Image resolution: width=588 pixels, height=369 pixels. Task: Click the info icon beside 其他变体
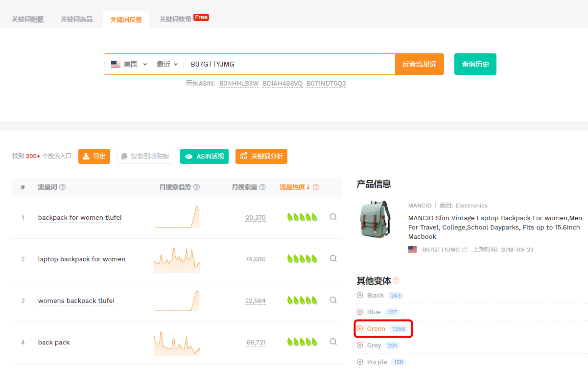tap(396, 280)
